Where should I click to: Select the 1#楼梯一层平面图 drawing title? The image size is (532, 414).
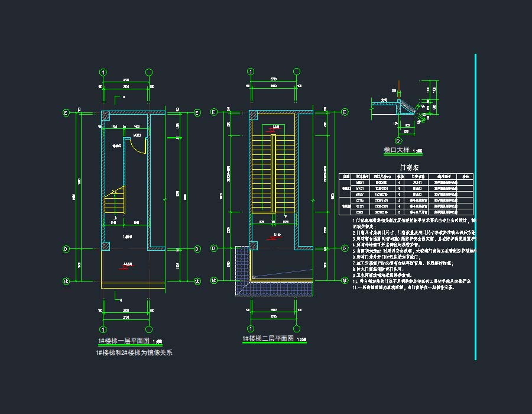[124, 341]
